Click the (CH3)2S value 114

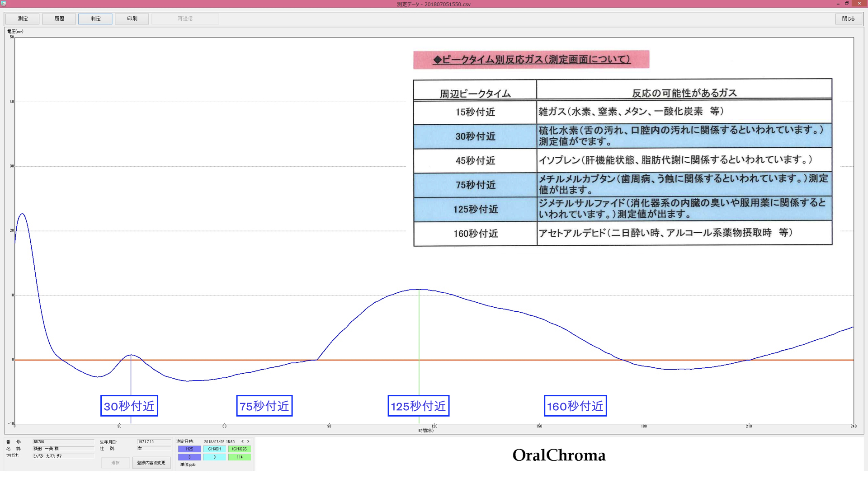tap(239, 457)
